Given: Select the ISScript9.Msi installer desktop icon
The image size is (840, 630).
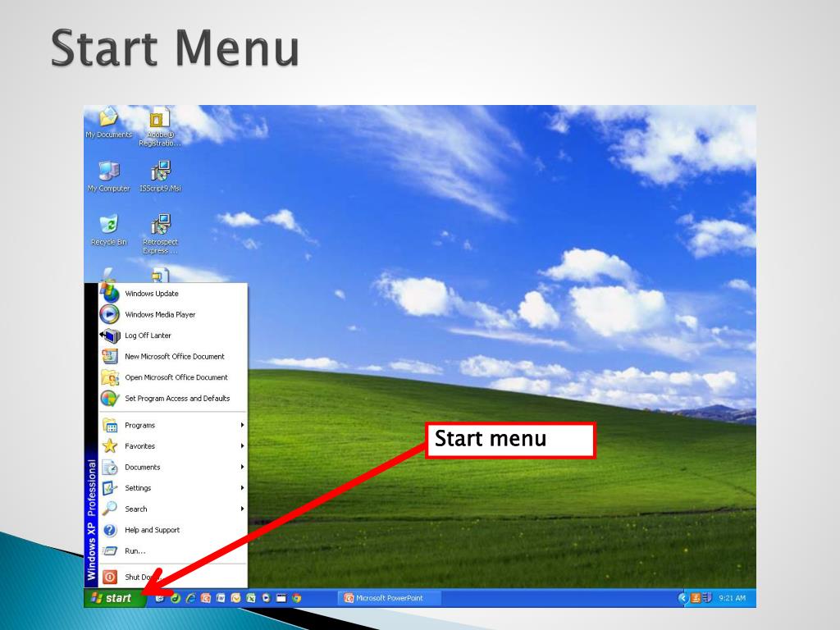Looking at the screenshot, I should click(160, 176).
